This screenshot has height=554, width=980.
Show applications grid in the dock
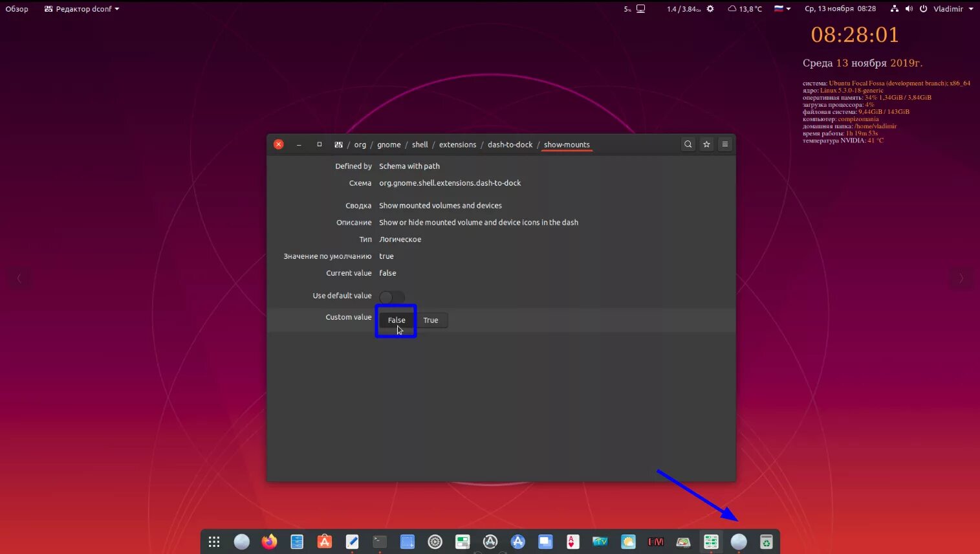[214, 542]
